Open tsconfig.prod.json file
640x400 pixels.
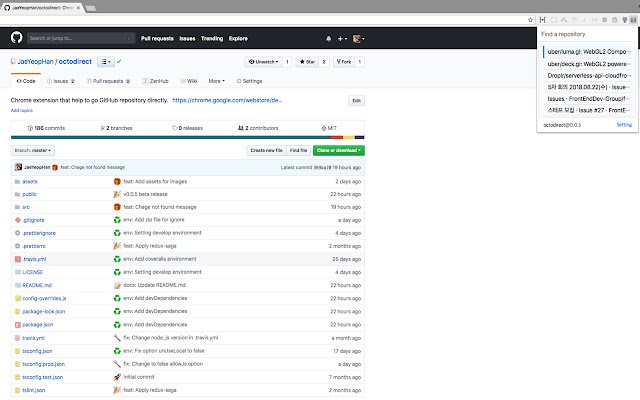tap(43, 364)
